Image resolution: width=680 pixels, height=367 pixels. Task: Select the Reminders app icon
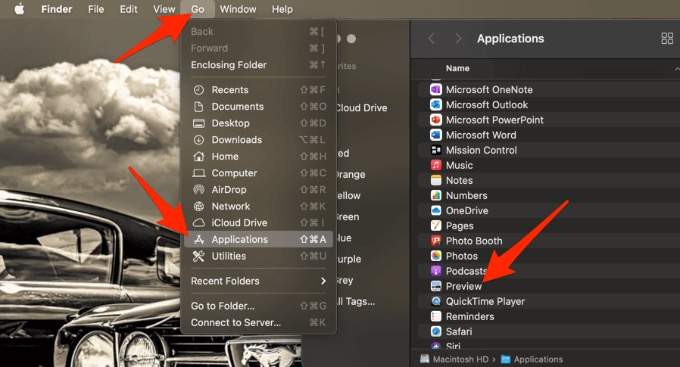click(436, 316)
